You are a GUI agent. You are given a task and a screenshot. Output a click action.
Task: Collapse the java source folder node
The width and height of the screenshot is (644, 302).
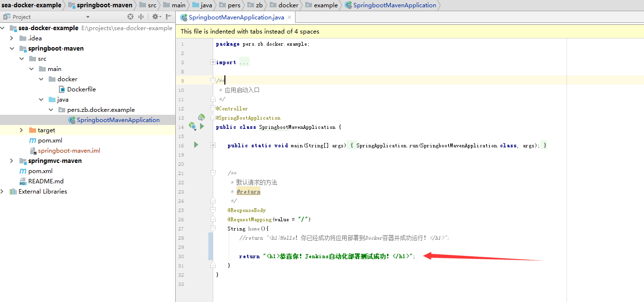41,100
